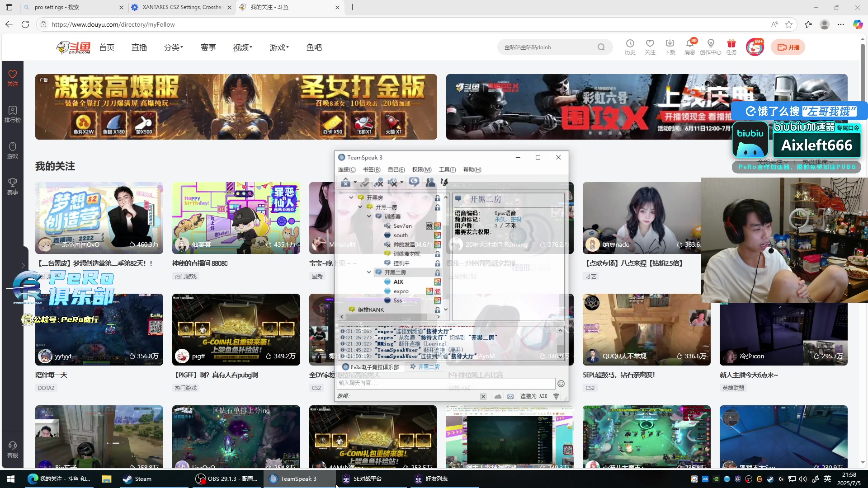Select the 挂机中 channel
Screen dimensions: 868x488
[401, 263]
